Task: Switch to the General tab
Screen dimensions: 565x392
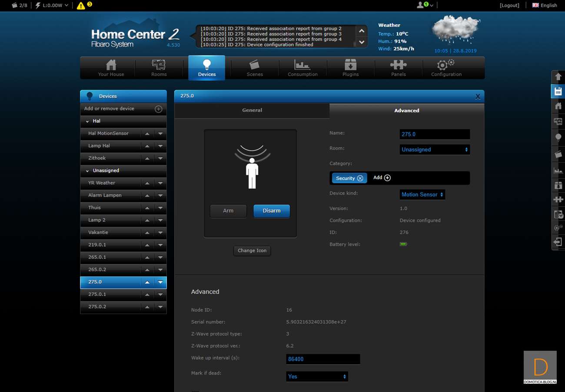Action: pyautogui.click(x=252, y=110)
